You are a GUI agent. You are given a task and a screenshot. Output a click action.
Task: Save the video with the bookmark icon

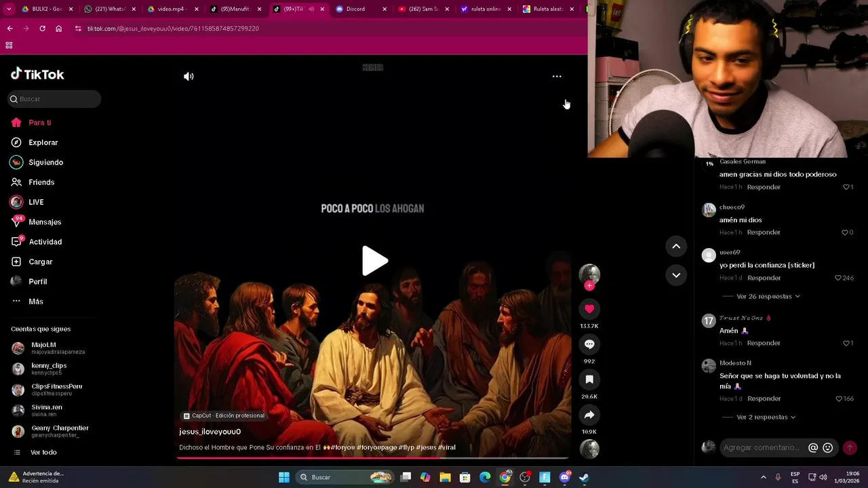(589, 380)
